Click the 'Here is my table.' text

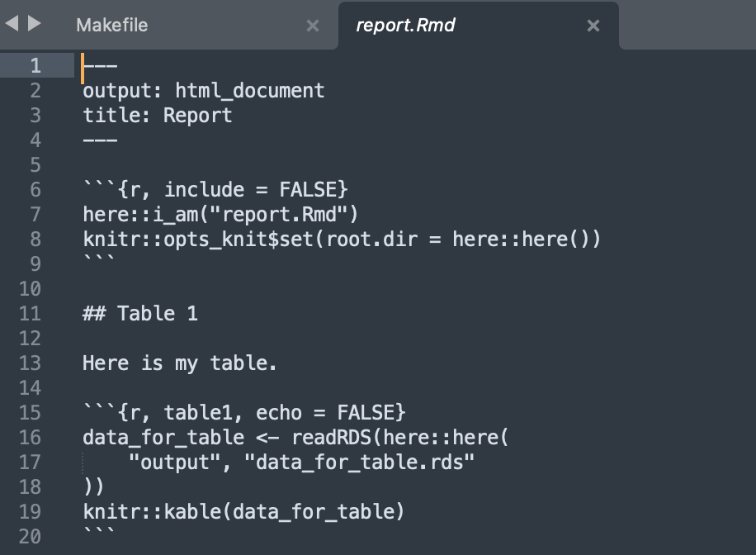coord(180,363)
